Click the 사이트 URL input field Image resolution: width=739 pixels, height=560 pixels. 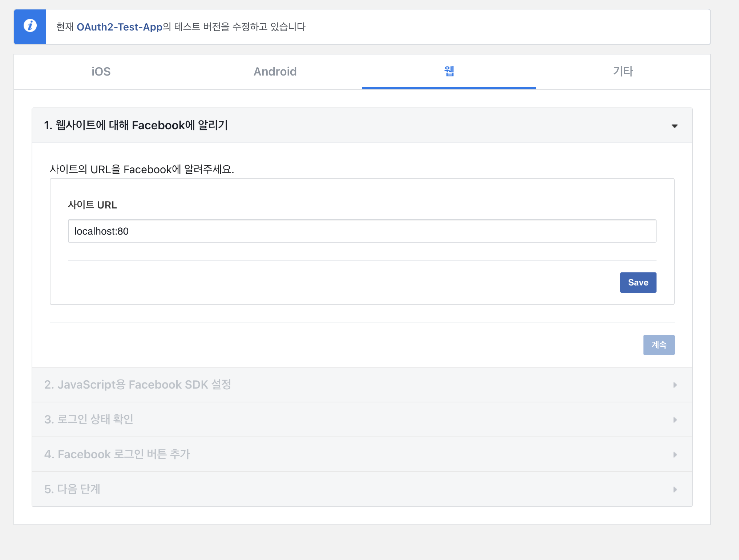[362, 231]
